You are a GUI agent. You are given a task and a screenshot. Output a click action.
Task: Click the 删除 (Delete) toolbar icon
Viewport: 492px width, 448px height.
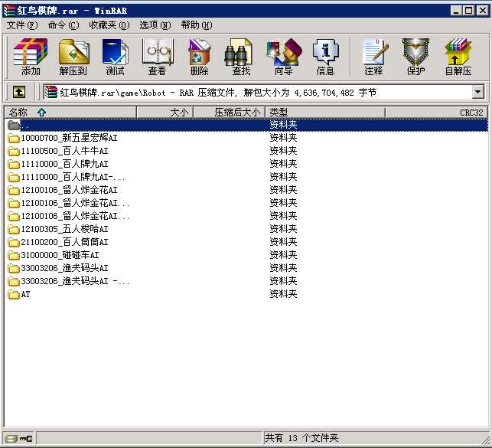199,57
